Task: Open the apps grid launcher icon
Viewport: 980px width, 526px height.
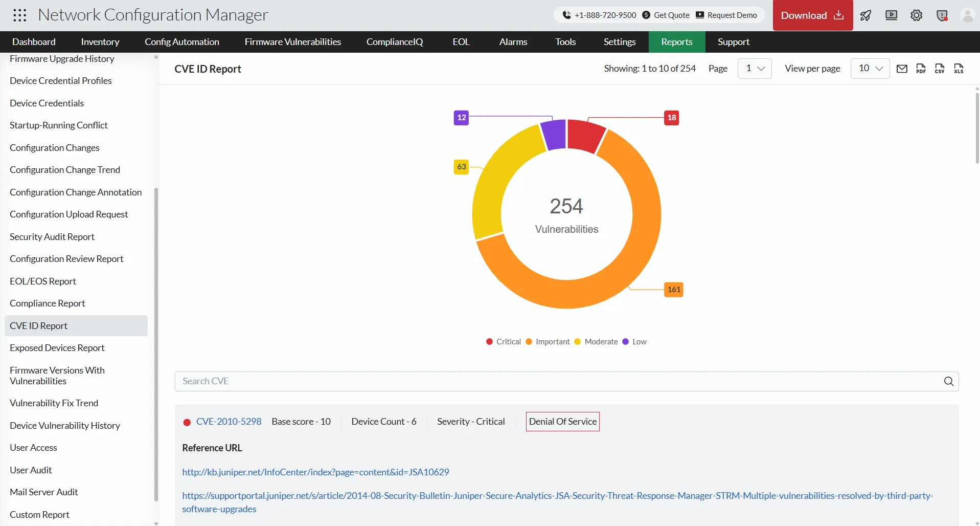Action: coord(20,15)
